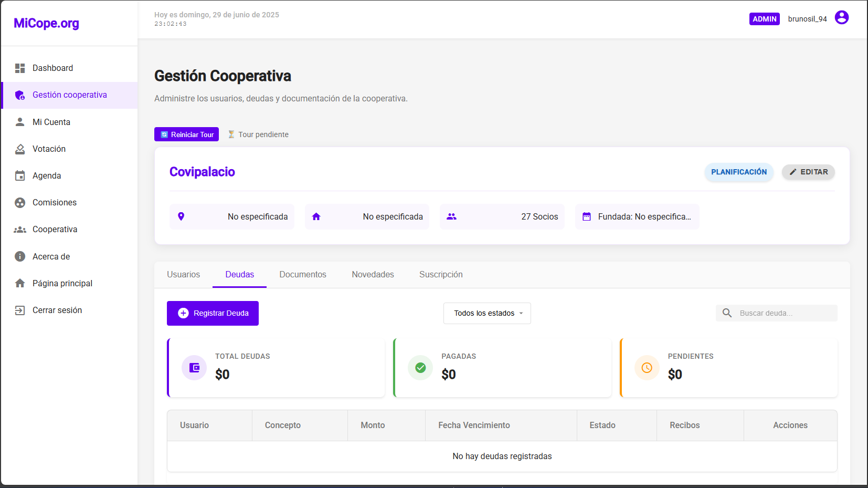Click the Planificación status badge
Viewport: 868px width, 488px height.
coord(738,172)
